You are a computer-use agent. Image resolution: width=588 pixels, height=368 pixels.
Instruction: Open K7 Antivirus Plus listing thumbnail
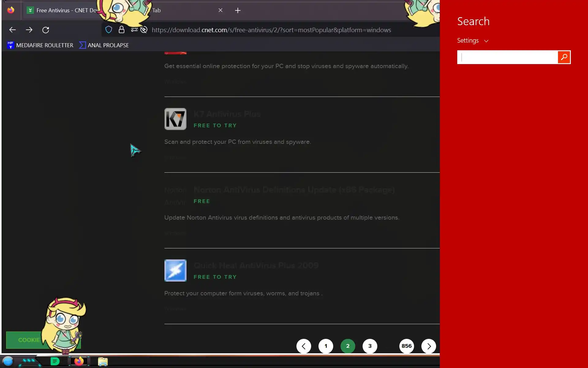tap(175, 119)
